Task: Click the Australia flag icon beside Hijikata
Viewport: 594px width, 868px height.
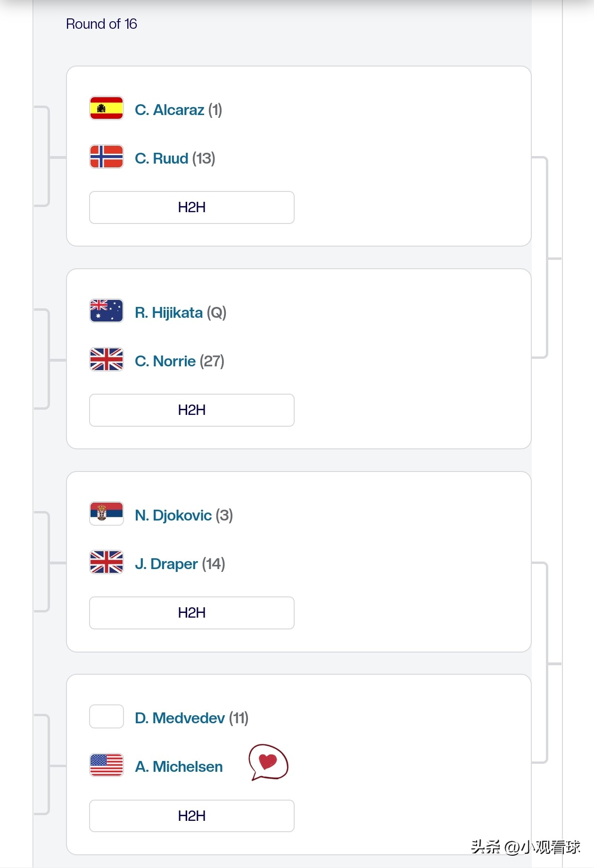Action: pyautogui.click(x=107, y=311)
